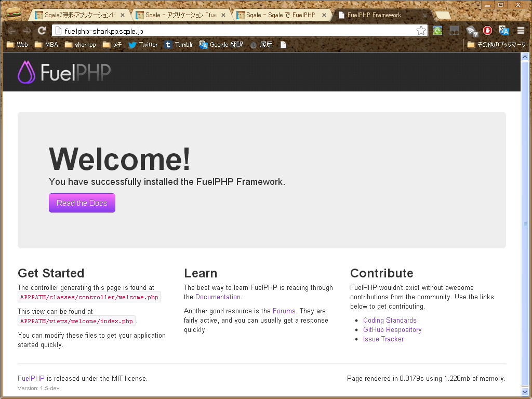Open the 履歴 history bookmark
Screen dimensions: 532x399
[x=261, y=45]
